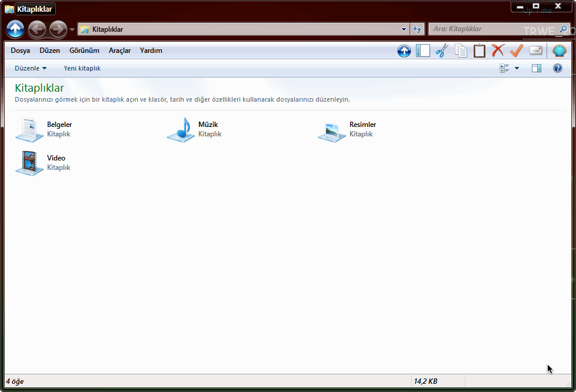Click the Kitaplıklar green heading text
576x392 pixels.
[39, 88]
